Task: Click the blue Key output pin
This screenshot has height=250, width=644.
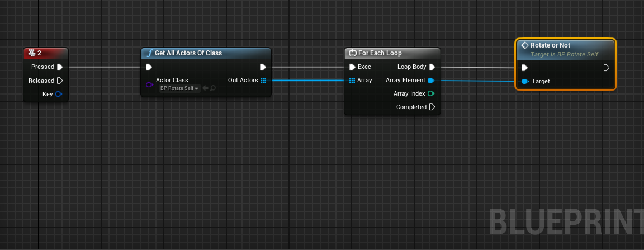Action: [59, 94]
